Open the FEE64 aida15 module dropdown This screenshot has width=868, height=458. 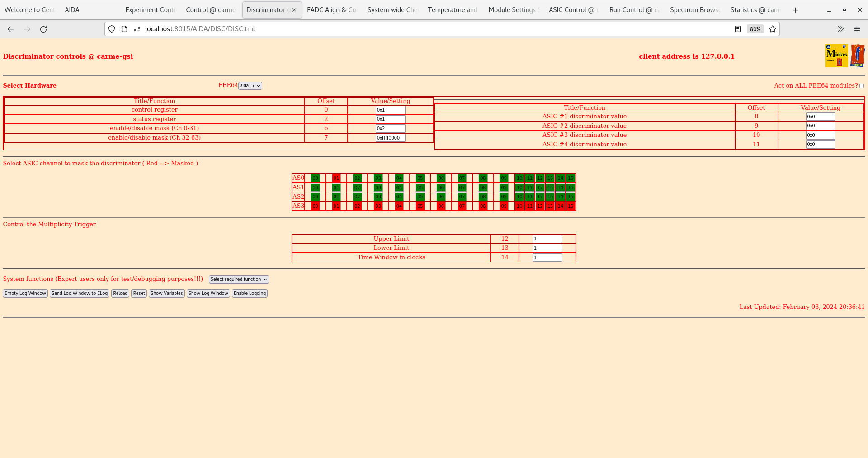click(x=250, y=86)
